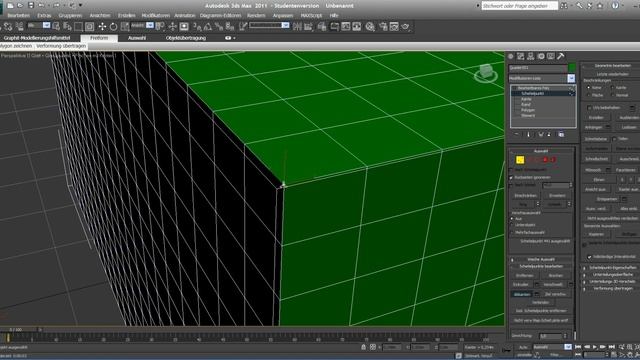Open the Rendern menu
Image resolution: width=640 pixels, height=360 pixels.
pos(256,15)
